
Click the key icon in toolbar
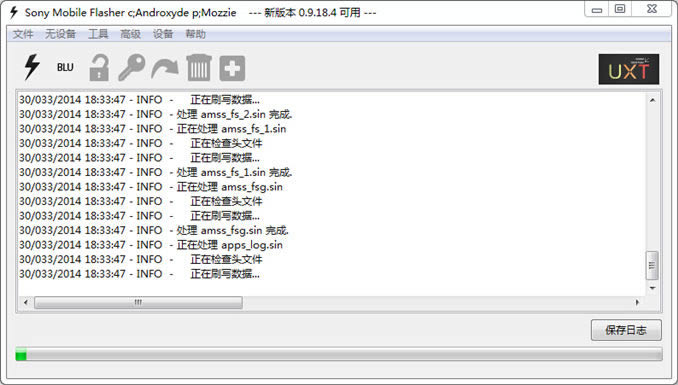tap(132, 67)
